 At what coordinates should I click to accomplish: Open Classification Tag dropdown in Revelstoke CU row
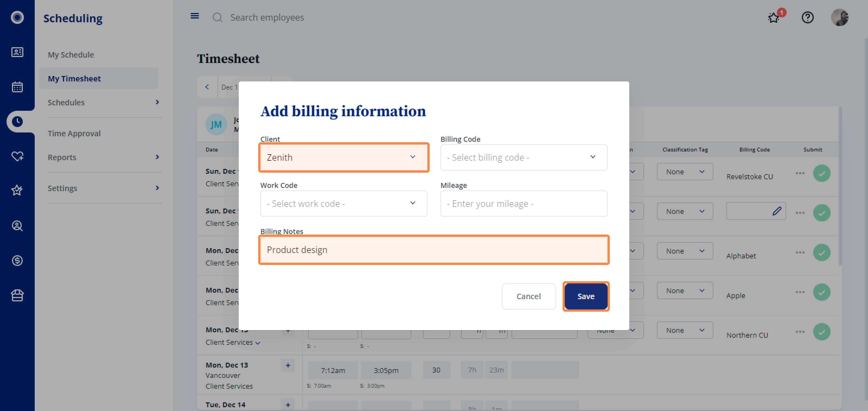point(685,172)
